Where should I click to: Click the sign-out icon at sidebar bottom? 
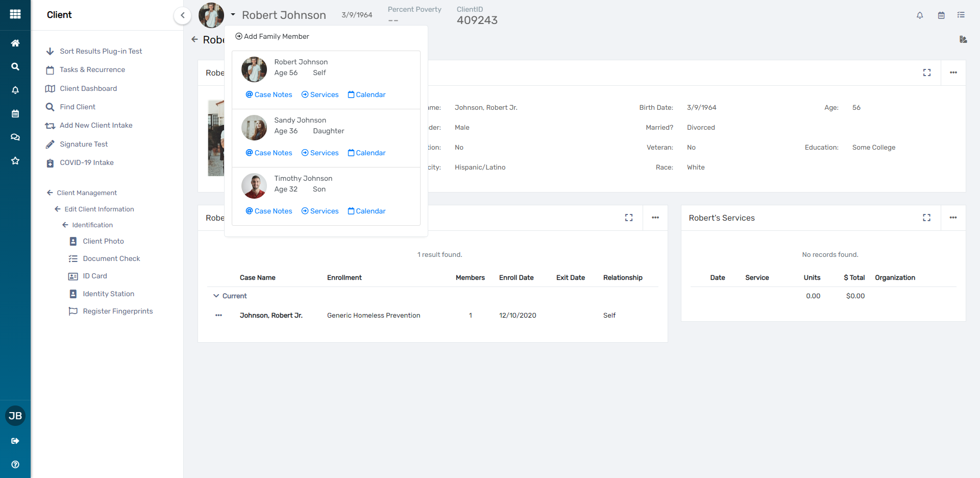pyautogui.click(x=15, y=441)
